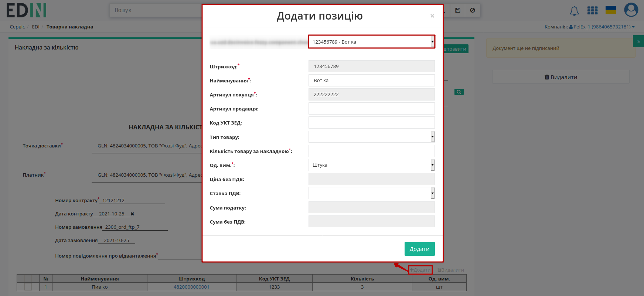Viewport: 644px width, 296px height.
Task: Open barcode link 4820000000001
Action: tap(191, 287)
